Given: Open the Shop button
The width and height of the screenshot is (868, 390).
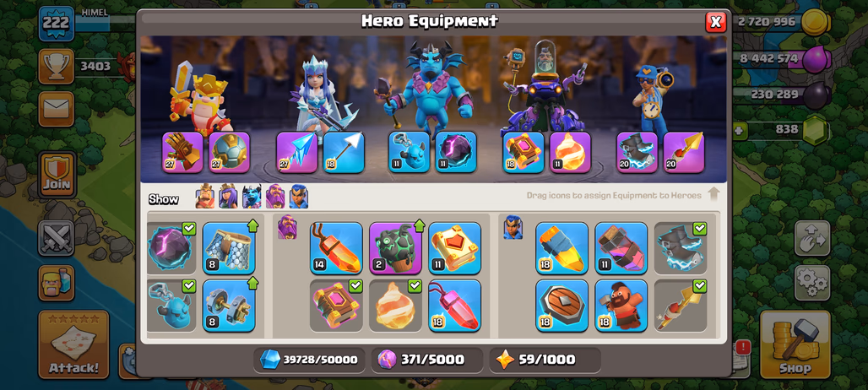Looking at the screenshot, I should pos(795,344).
